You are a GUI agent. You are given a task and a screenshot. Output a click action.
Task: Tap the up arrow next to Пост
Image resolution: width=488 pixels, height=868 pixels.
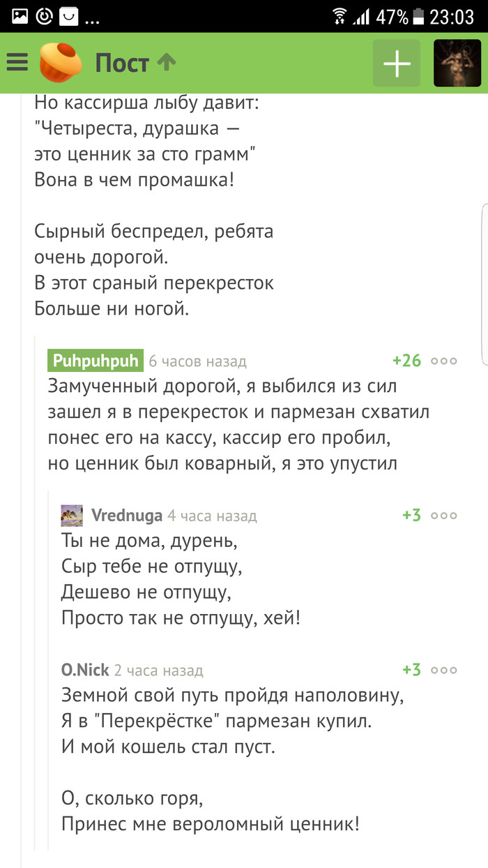tap(167, 63)
